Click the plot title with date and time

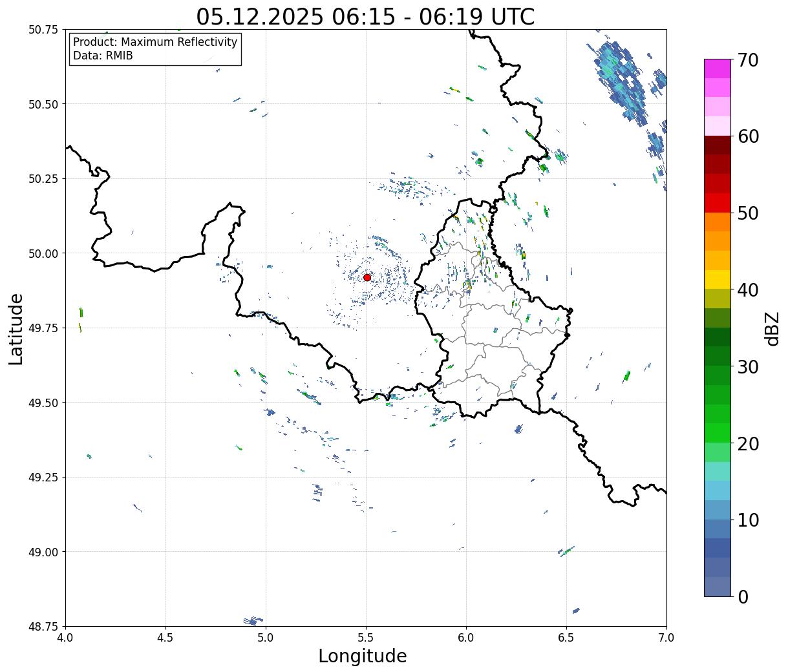[x=365, y=16]
